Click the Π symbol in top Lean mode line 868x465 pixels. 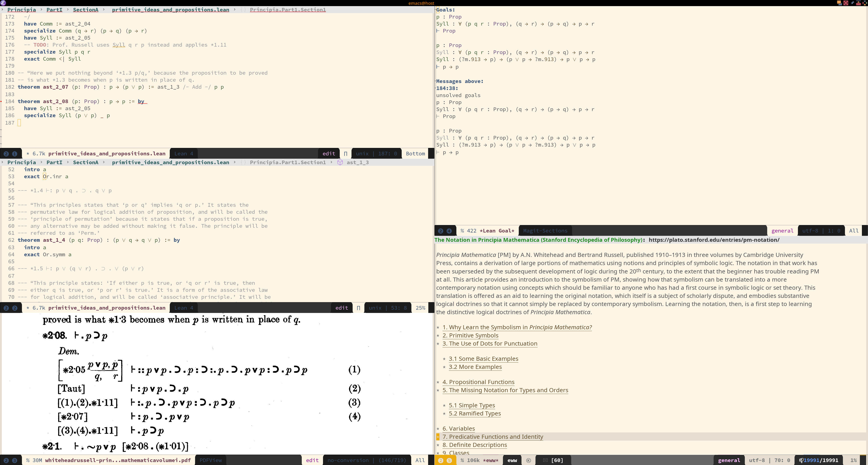pyautogui.click(x=345, y=154)
